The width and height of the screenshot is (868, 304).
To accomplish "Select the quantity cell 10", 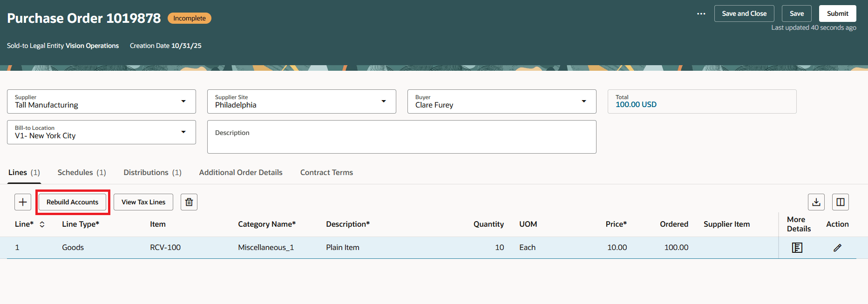I will (x=499, y=248).
